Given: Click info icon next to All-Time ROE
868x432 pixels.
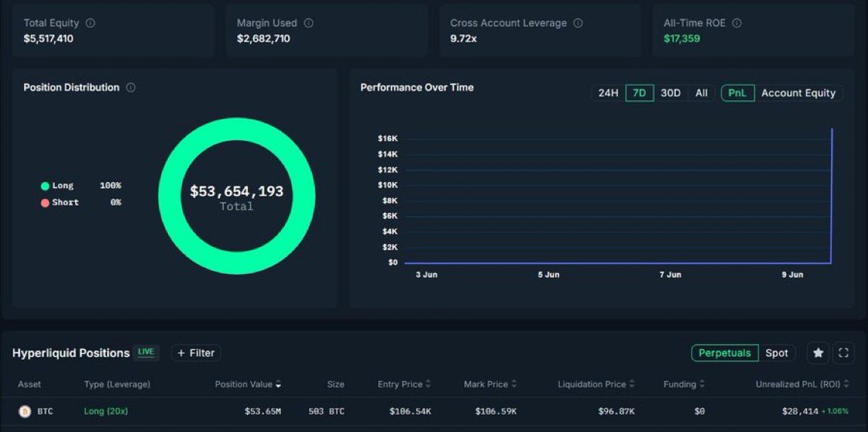Looking at the screenshot, I should tap(737, 23).
